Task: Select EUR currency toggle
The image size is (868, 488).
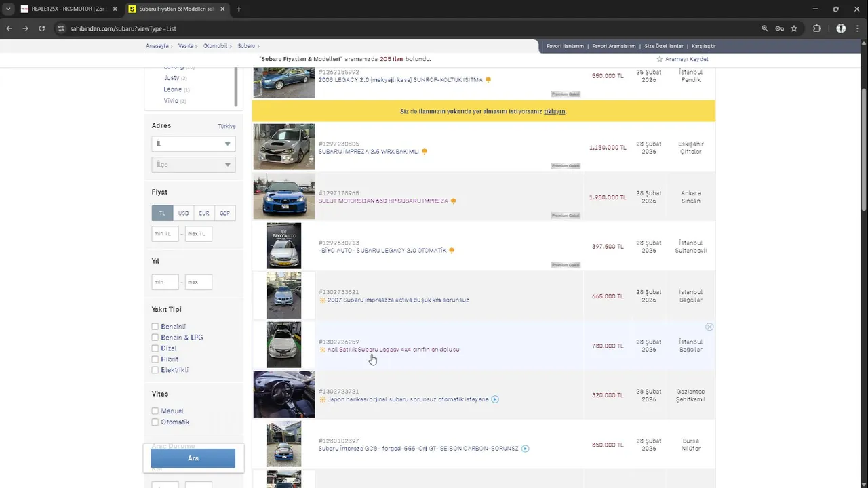Action: (x=204, y=213)
